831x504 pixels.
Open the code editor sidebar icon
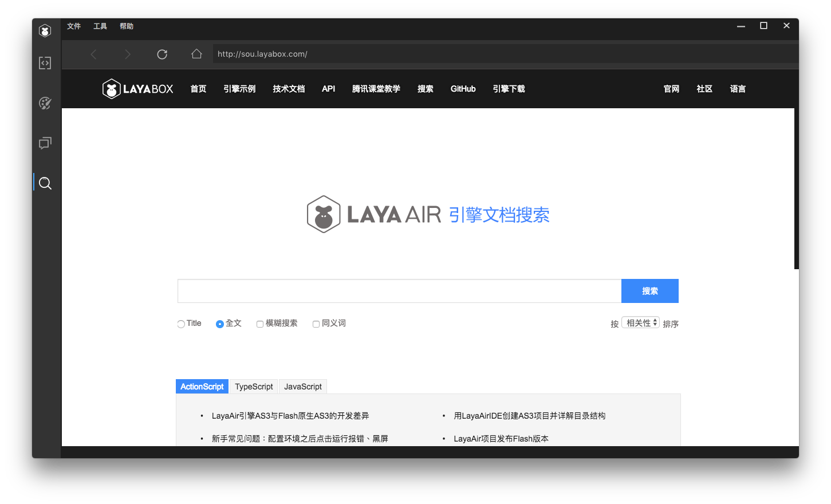tap(45, 63)
